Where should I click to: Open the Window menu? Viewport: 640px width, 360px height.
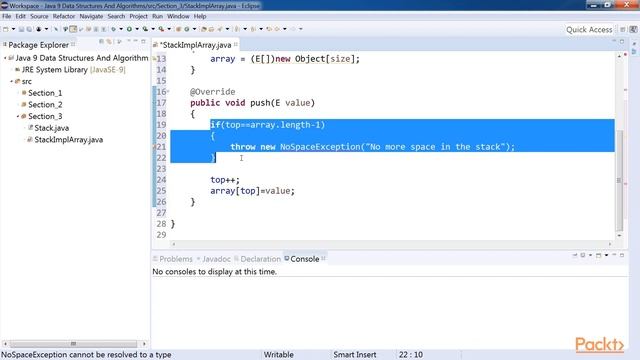click(178, 16)
